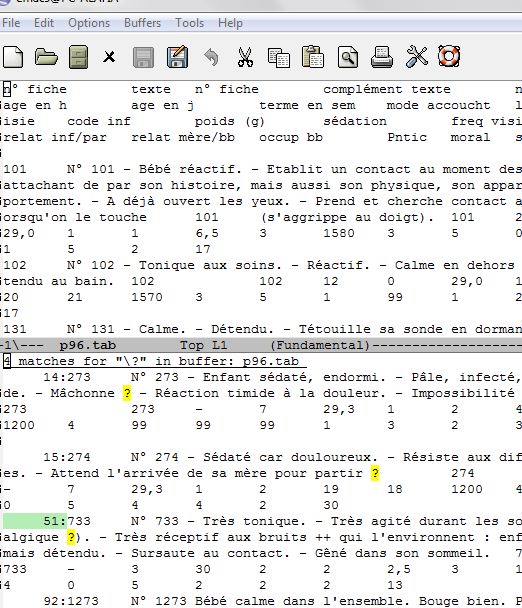Undo the last change with the curved arrow icon
The image size is (522, 608).
click(211, 57)
